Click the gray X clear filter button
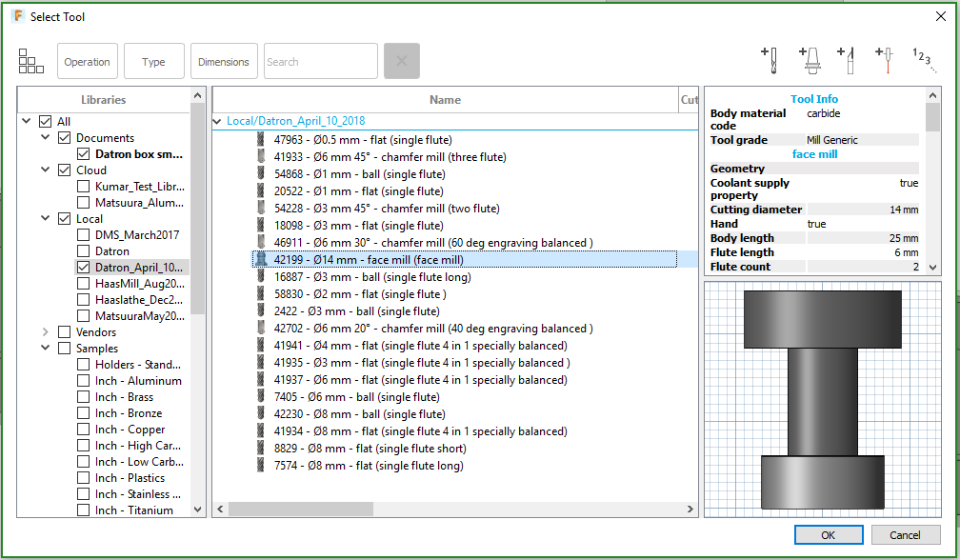Viewport: 960px width, 560px height. point(402,61)
